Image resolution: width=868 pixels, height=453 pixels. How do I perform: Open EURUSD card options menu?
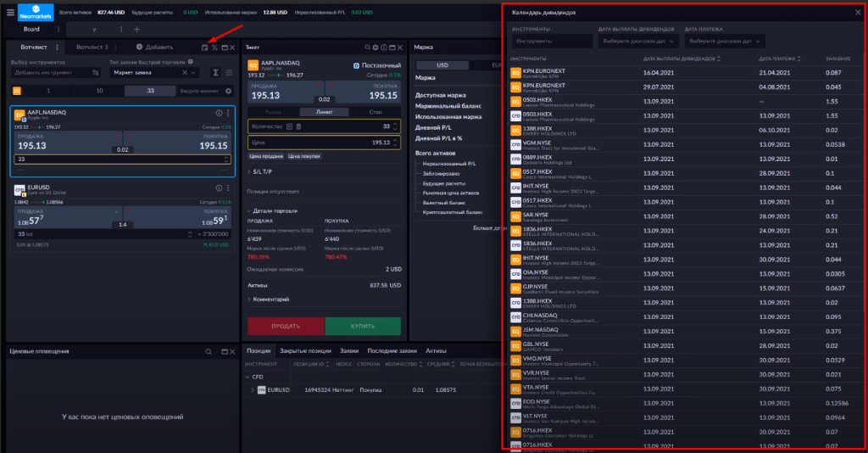227,188
